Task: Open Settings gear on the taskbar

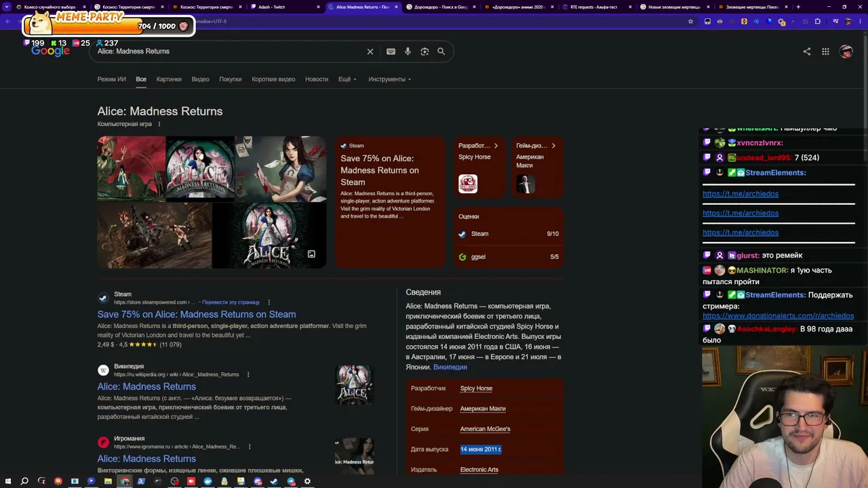Action: 307,481
